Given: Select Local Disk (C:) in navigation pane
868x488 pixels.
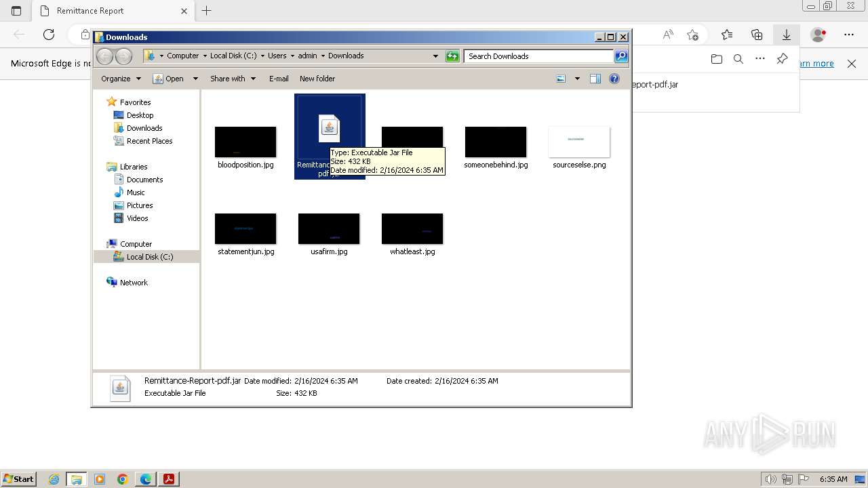Looking at the screenshot, I should (149, 257).
